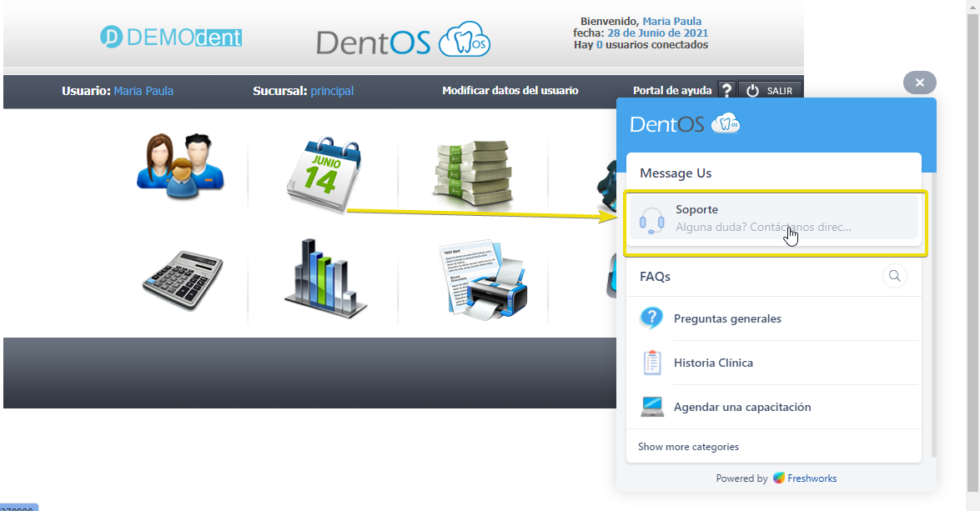Screen dimensions: 980x511
Task: Click the laptop icon beside Agendar capacitación
Action: 652,407
